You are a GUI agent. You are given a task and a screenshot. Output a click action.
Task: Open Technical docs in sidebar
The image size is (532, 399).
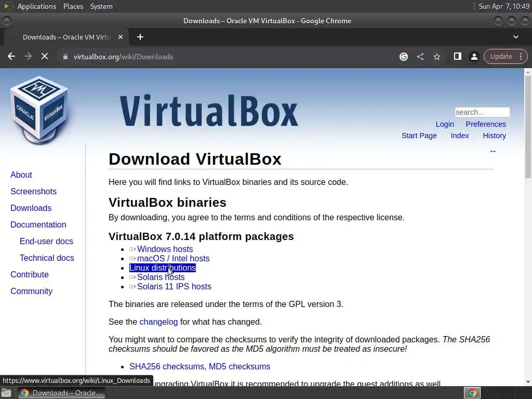pos(47,258)
